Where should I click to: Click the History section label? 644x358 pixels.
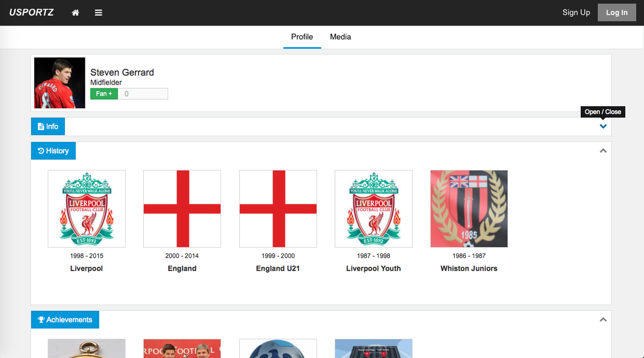[x=53, y=151]
